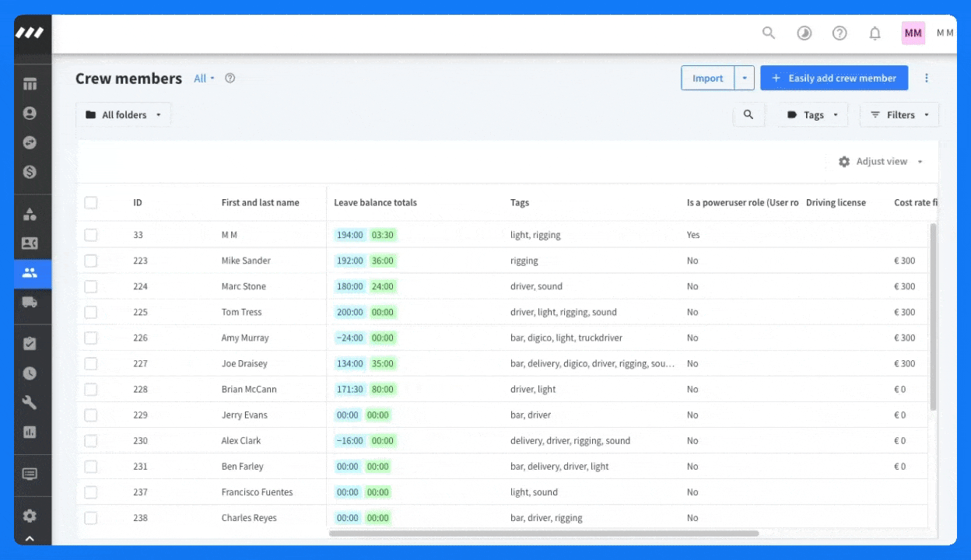Open the notifications bell

point(875,33)
